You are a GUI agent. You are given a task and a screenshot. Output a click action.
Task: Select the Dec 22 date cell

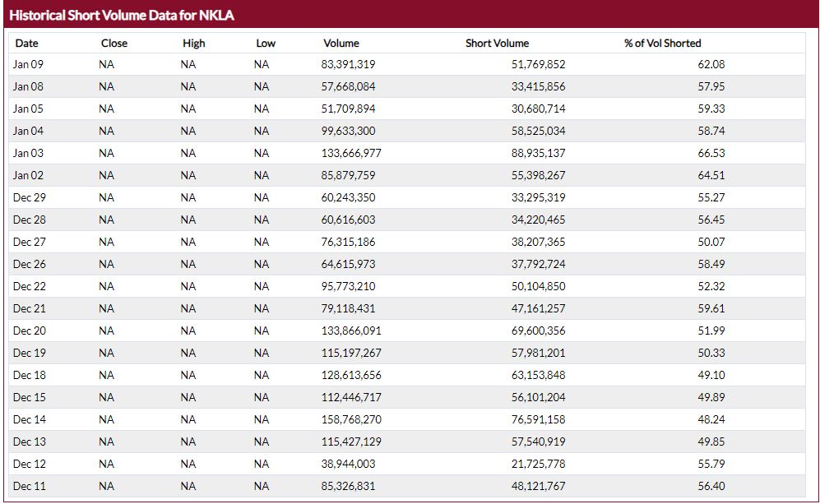[x=30, y=286]
